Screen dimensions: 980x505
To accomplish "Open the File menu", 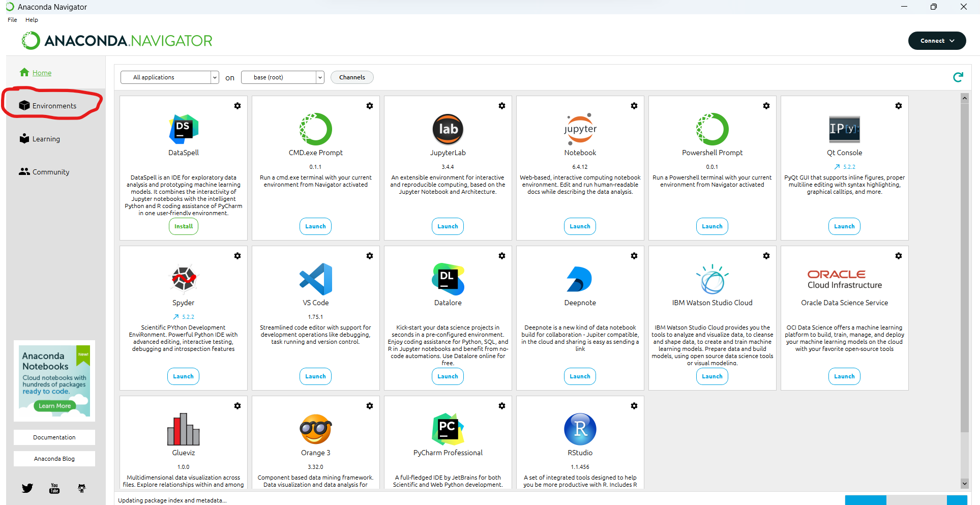I will 12,20.
